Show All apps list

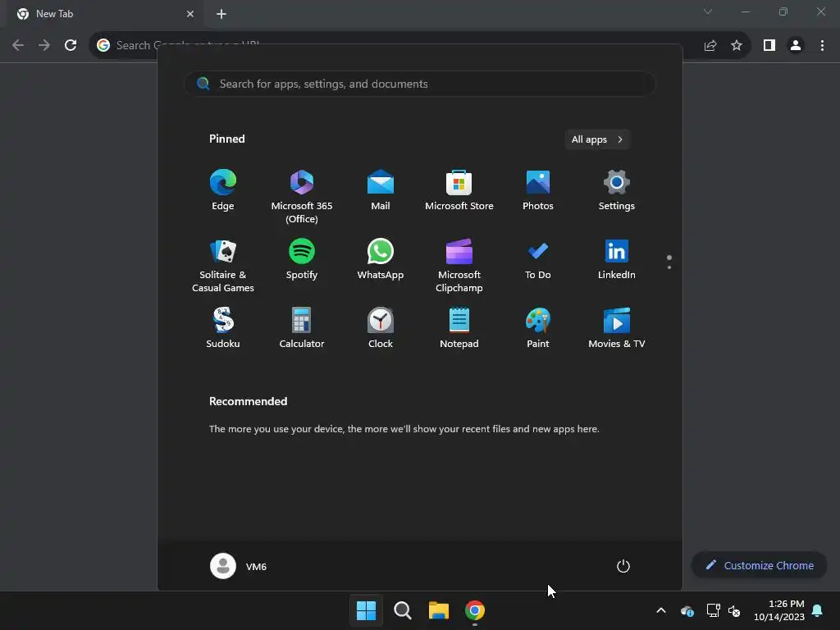(597, 139)
